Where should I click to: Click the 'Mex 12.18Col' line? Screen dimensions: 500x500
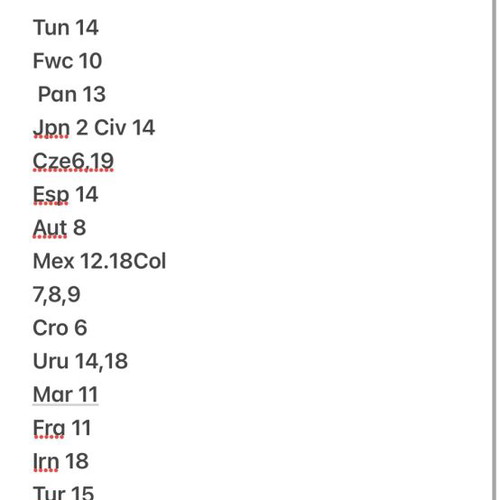click(99, 261)
